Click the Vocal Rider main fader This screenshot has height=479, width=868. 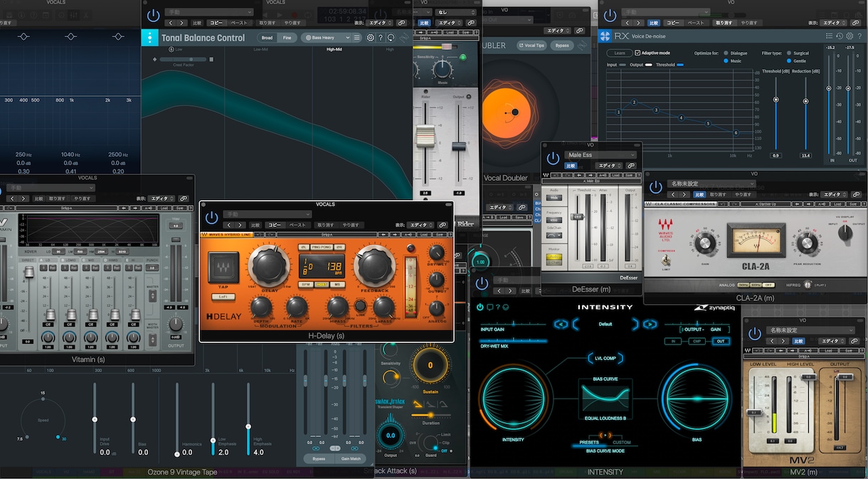click(425, 136)
